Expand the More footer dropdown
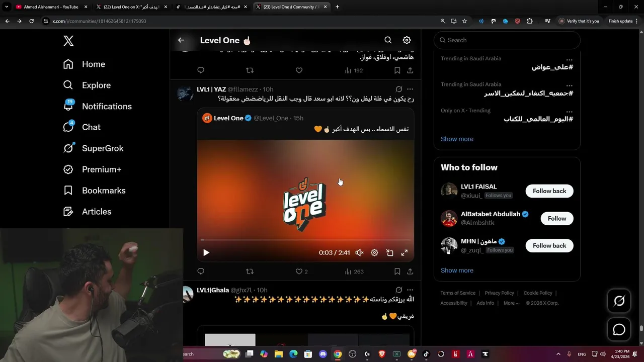 pyautogui.click(x=512, y=303)
